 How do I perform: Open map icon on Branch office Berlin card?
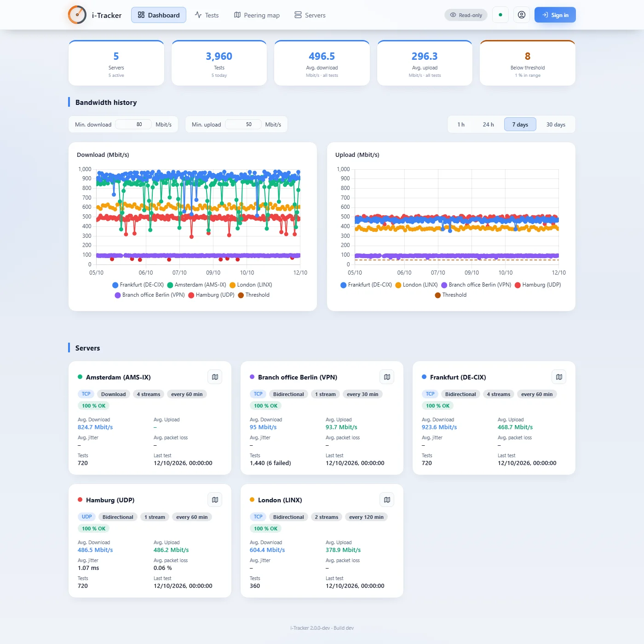coord(387,377)
